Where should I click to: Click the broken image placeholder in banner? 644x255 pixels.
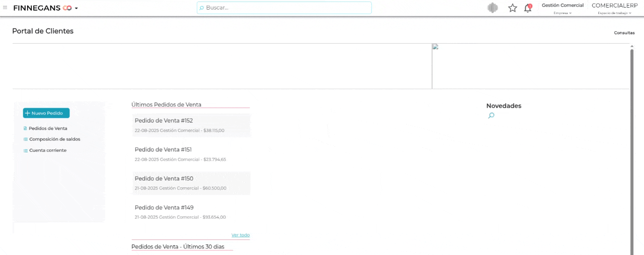click(435, 47)
